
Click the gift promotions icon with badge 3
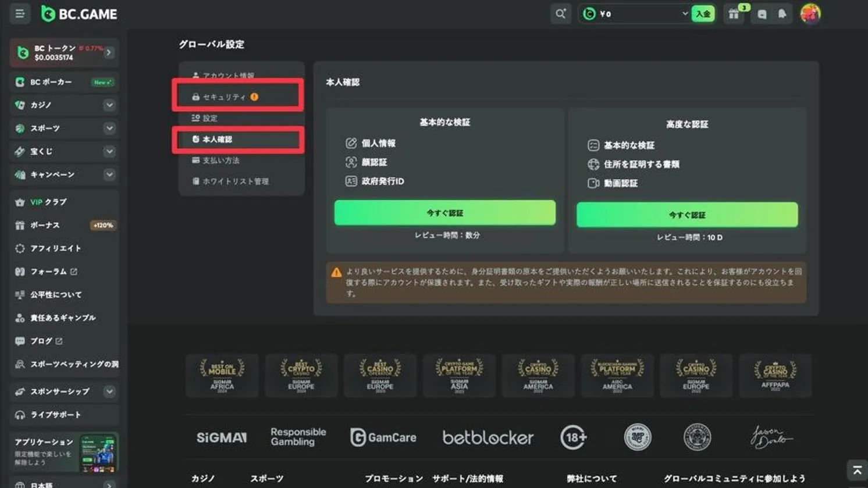734,13
